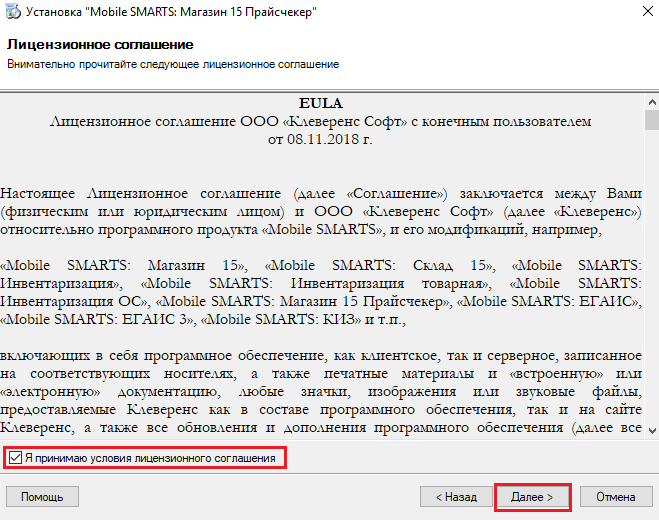This screenshot has height=520, width=659.
Task: Click the text "Я принимаю условия лицензионного соглашения"
Action: pos(150,458)
